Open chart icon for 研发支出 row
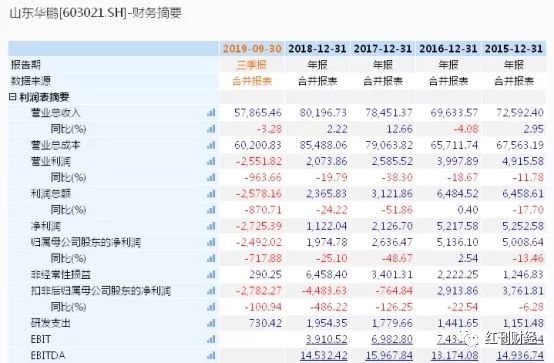The width and height of the screenshot is (554, 363). (211, 323)
